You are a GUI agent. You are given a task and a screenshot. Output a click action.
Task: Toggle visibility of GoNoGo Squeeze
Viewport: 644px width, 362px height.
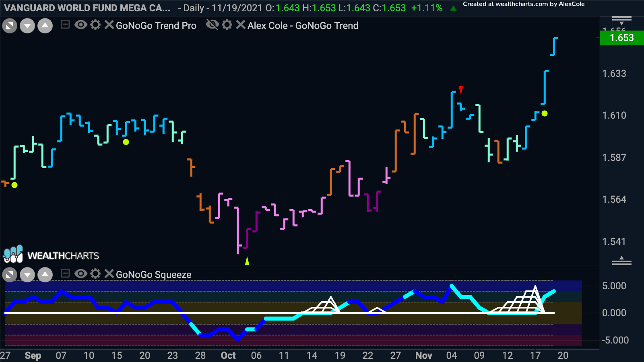click(x=80, y=274)
